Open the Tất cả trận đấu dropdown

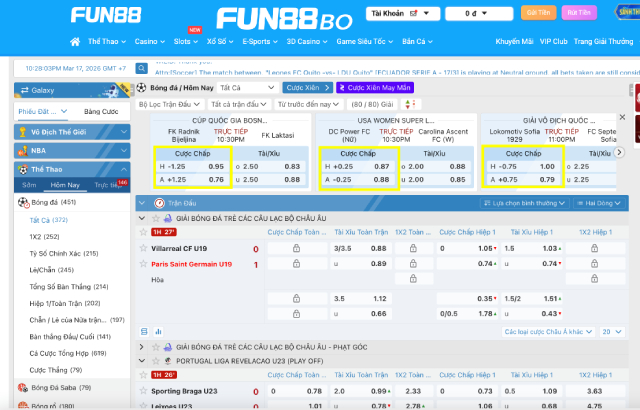click(x=239, y=104)
